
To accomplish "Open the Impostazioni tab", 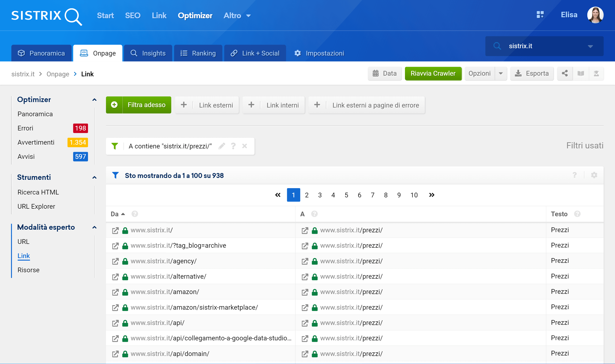I will point(319,53).
